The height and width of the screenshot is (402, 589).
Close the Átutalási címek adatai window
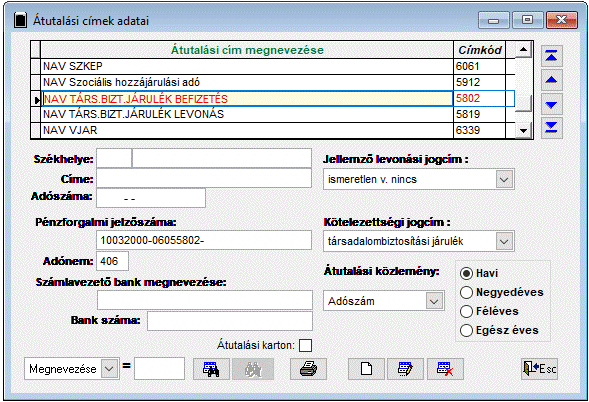(562, 20)
